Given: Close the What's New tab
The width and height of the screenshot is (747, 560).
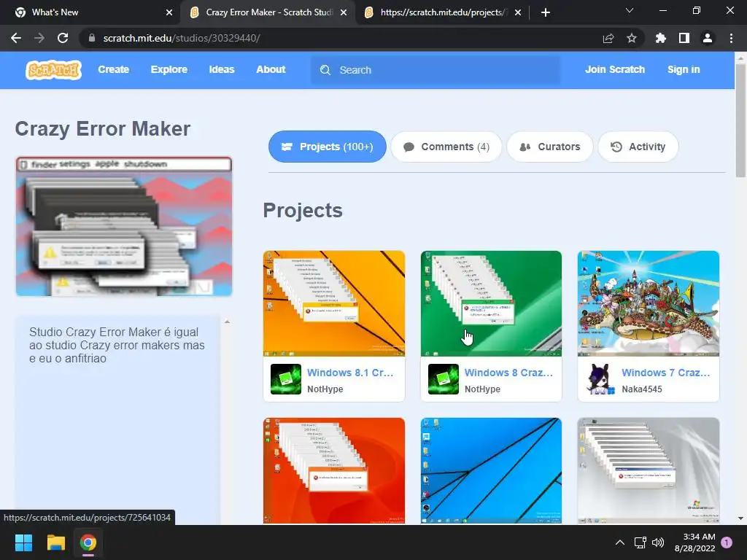Looking at the screenshot, I should [169, 12].
